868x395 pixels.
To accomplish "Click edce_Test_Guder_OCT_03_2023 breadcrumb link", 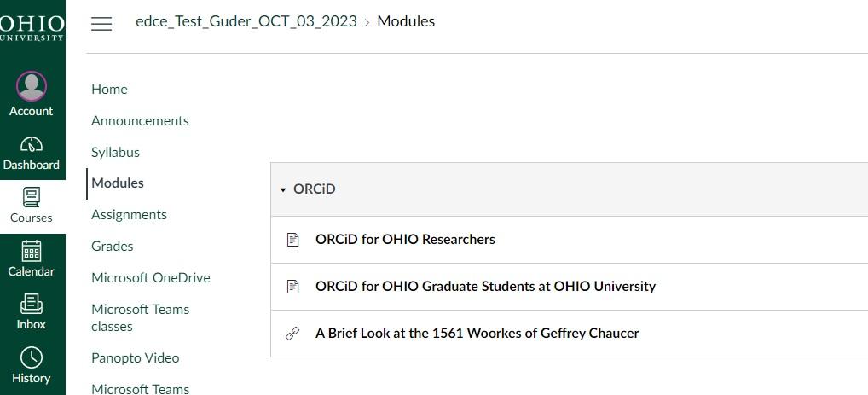I will 246,21.
